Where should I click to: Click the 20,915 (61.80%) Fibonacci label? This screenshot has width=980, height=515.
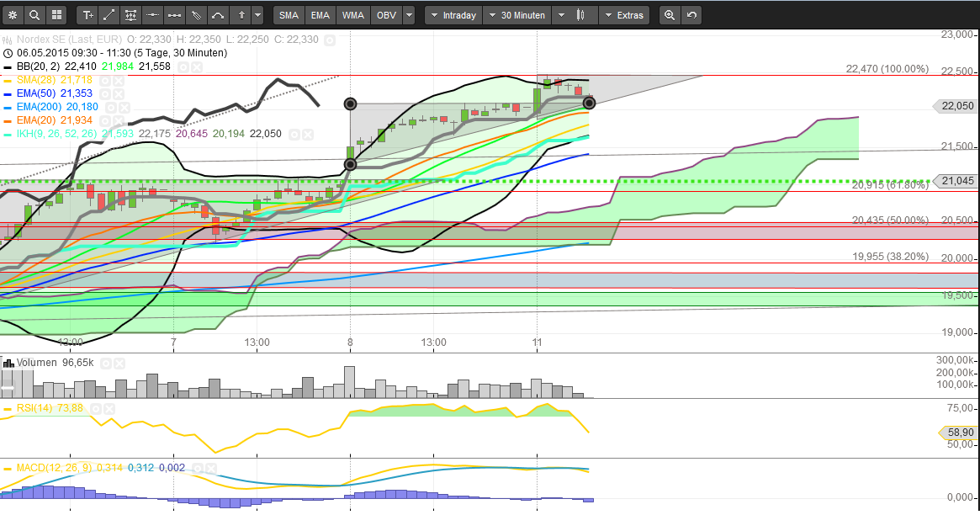coord(890,186)
